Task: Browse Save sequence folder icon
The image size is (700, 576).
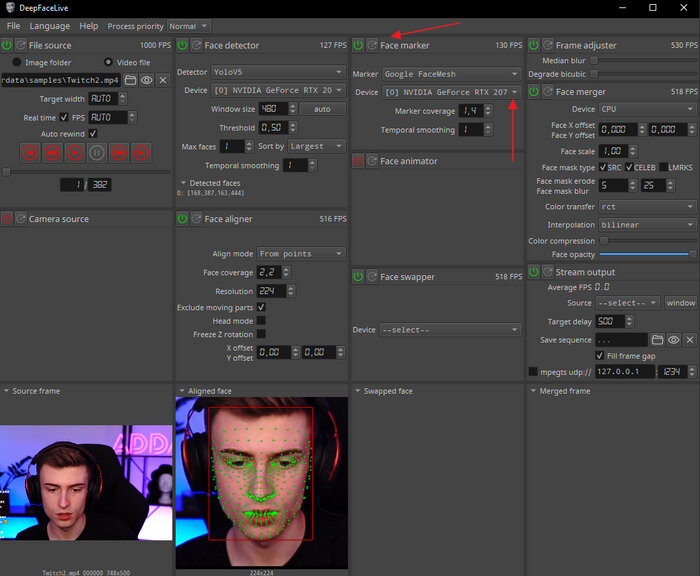Action: [x=657, y=340]
